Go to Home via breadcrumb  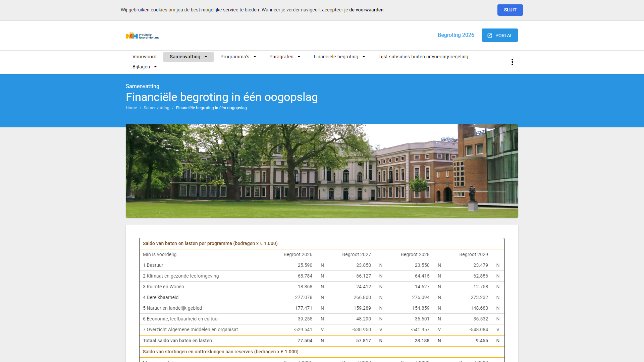(x=131, y=108)
